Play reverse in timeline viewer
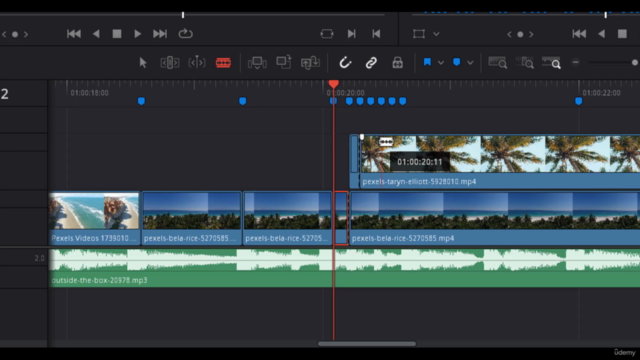Viewport: 640px width, 360px height. 602,34
